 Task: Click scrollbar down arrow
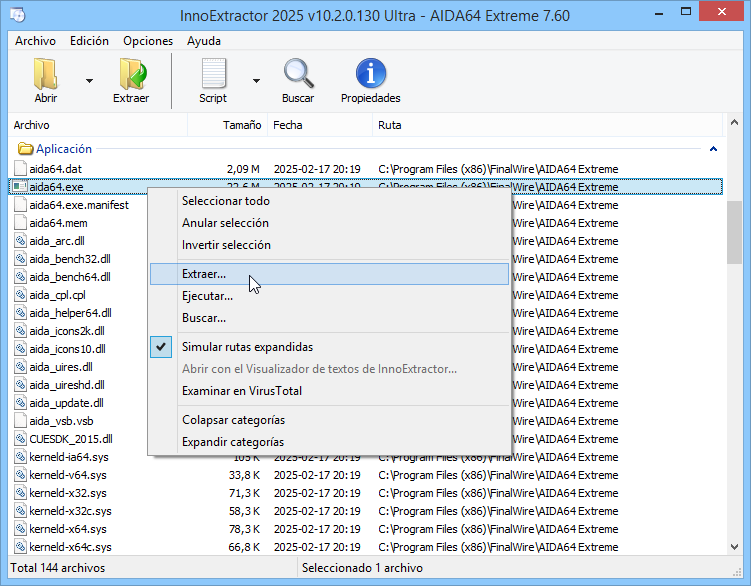click(734, 547)
